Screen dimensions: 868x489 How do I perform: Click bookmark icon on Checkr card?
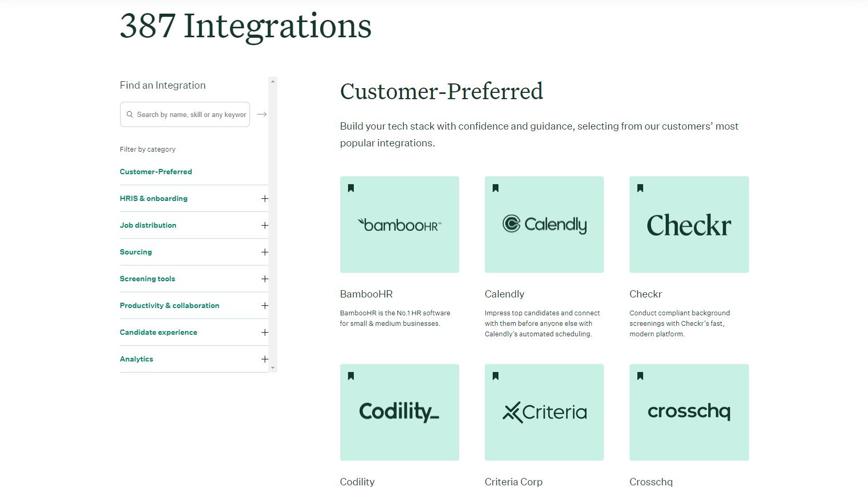(640, 188)
